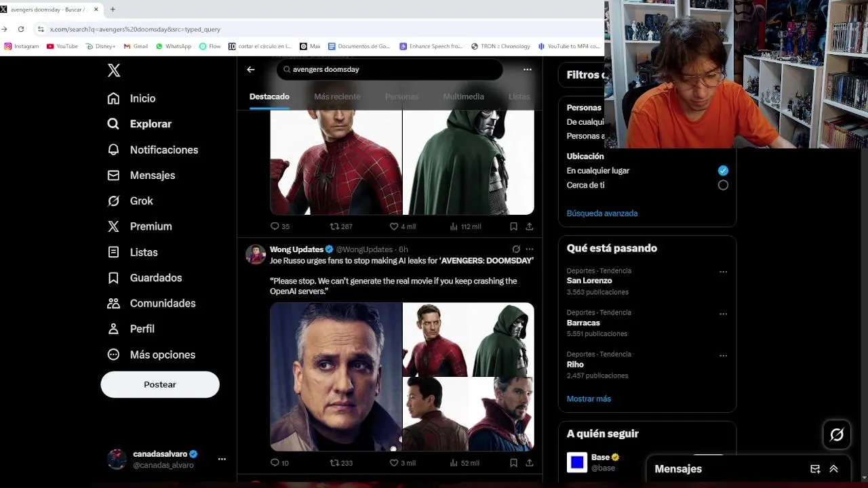Open options dots for Riho trend
This screenshot has height=488, width=868.
pyautogui.click(x=723, y=355)
